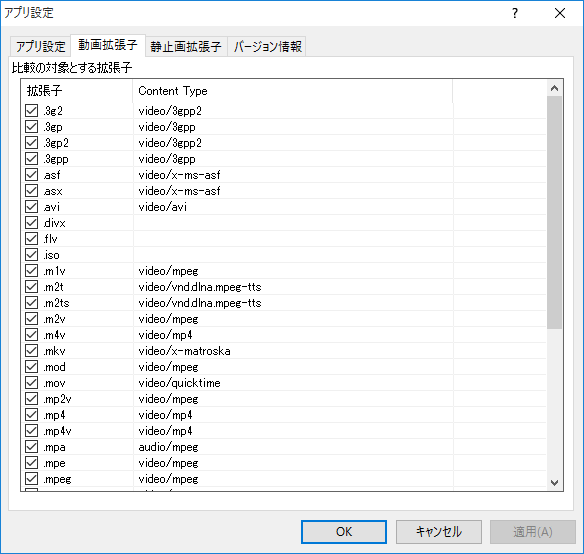The width and height of the screenshot is (584, 554).
Task: Toggle the .asx extension checkbox
Action: 32,191
